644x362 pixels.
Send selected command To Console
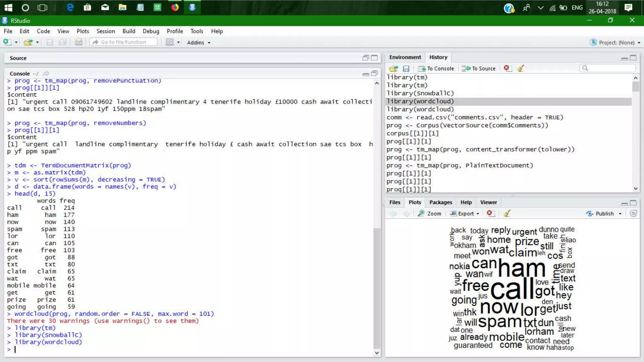[x=436, y=69]
